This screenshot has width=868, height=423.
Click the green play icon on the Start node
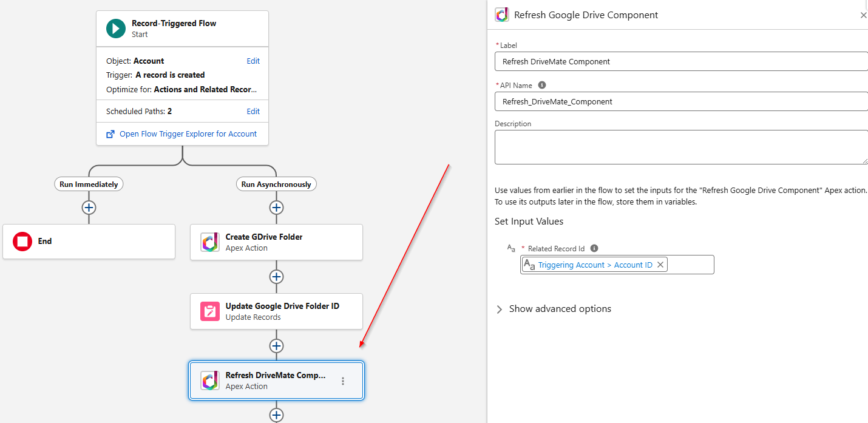click(x=115, y=28)
